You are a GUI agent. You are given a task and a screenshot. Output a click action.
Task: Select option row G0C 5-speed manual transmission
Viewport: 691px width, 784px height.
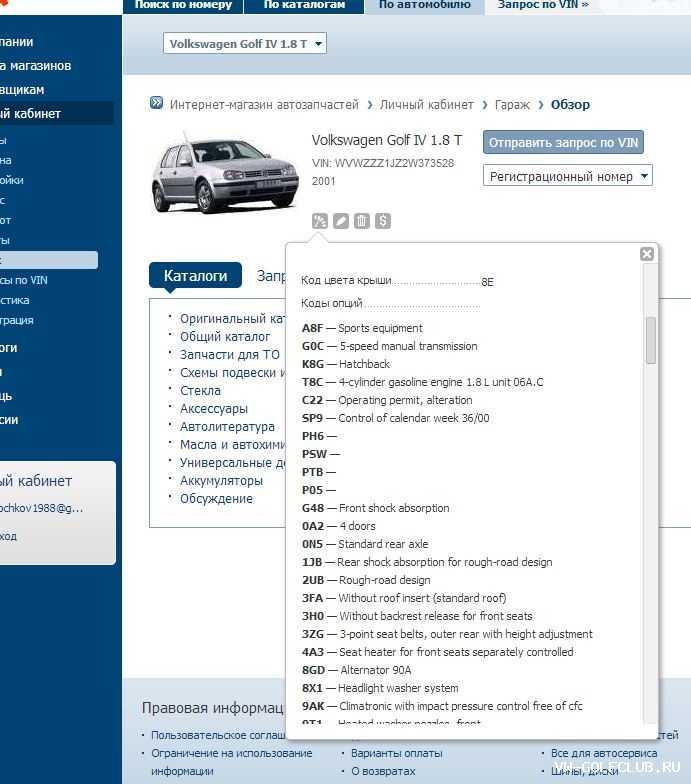[390, 346]
